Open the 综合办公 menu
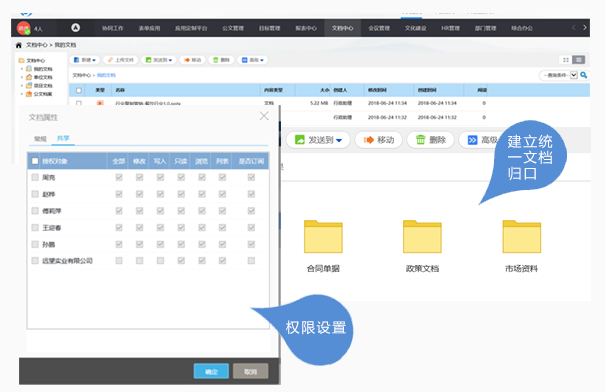 (x=522, y=28)
